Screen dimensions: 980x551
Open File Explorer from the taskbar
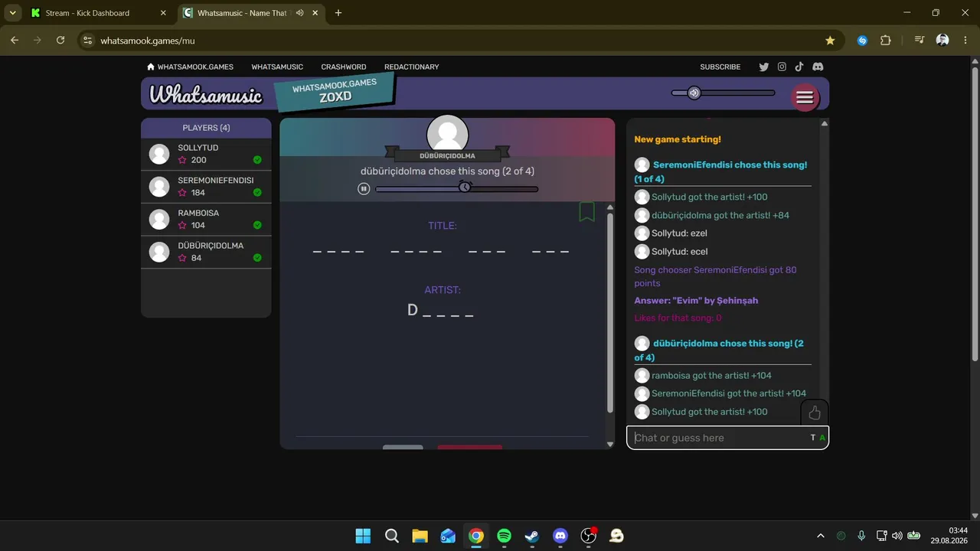pyautogui.click(x=420, y=536)
